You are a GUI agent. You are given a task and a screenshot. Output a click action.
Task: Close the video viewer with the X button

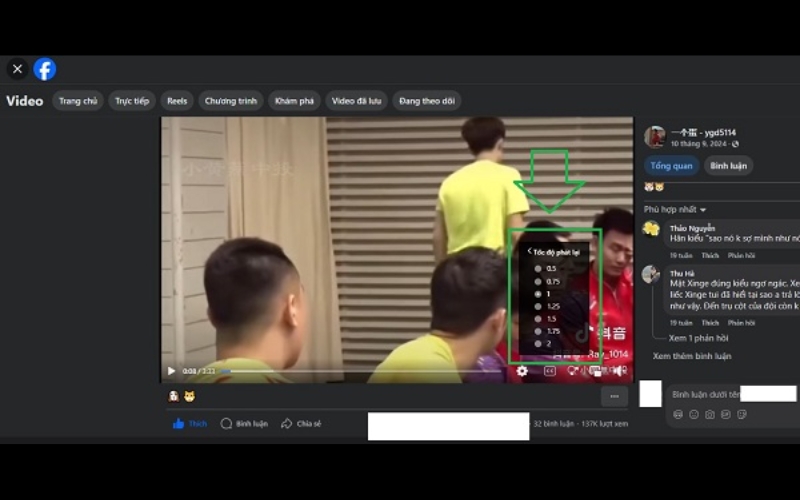click(17, 69)
